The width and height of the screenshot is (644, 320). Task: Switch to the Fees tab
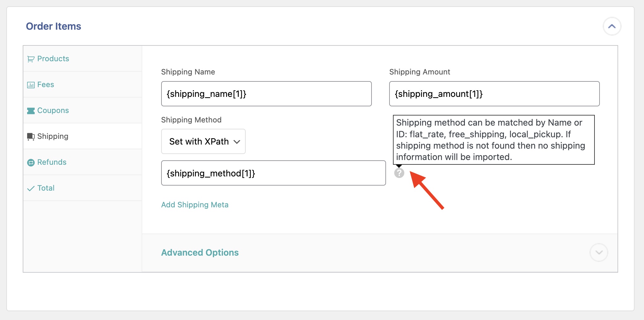(46, 85)
